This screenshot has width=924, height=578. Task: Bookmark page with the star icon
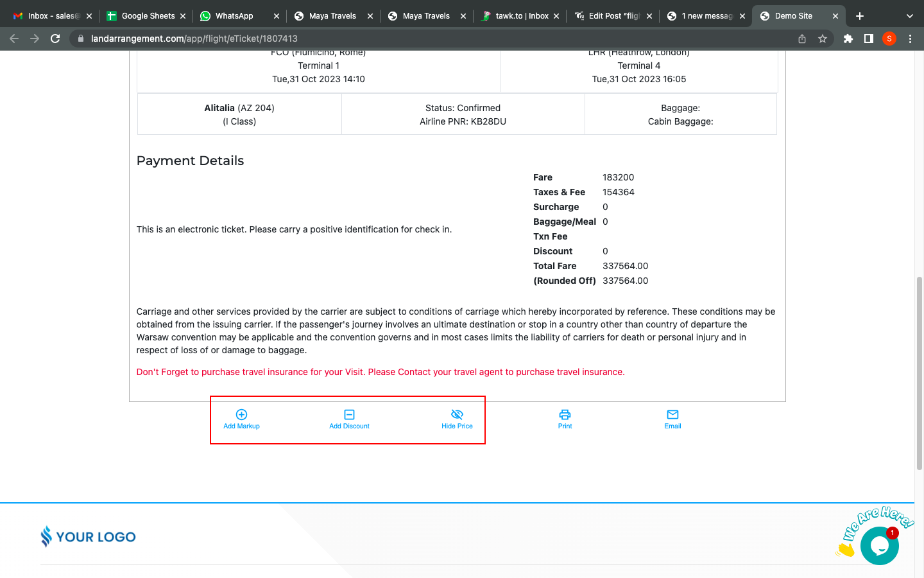pos(823,39)
